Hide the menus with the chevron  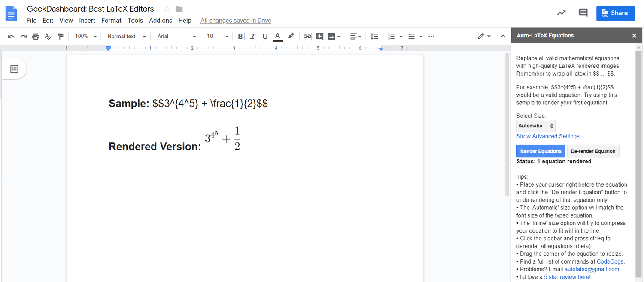click(503, 37)
